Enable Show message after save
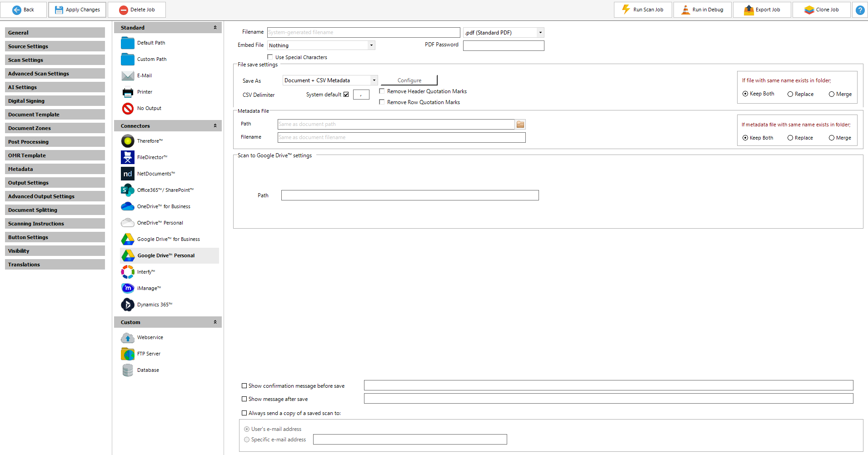The width and height of the screenshot is (868, 455). tap(244, 399)
